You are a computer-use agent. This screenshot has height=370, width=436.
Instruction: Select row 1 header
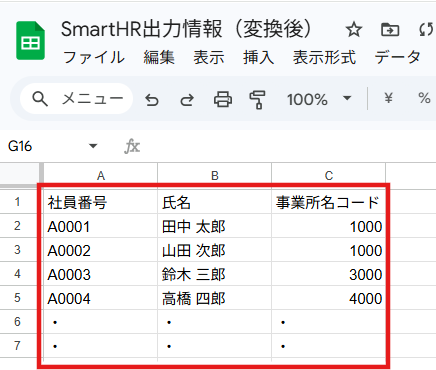coord(17,202)
